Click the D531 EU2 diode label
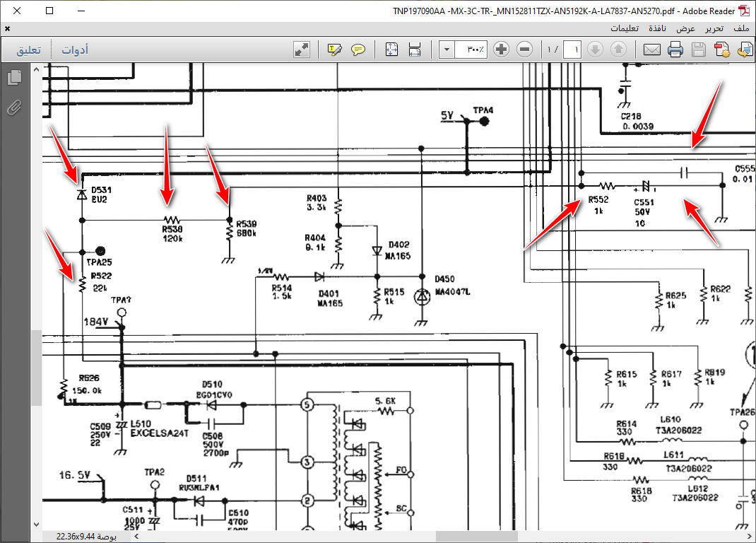 coord(101,194)
